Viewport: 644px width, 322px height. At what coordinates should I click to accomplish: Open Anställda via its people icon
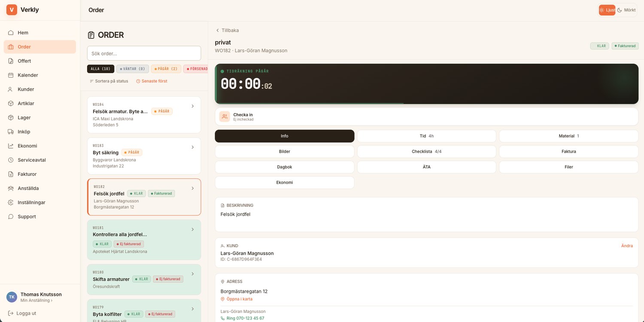[11, 188]
